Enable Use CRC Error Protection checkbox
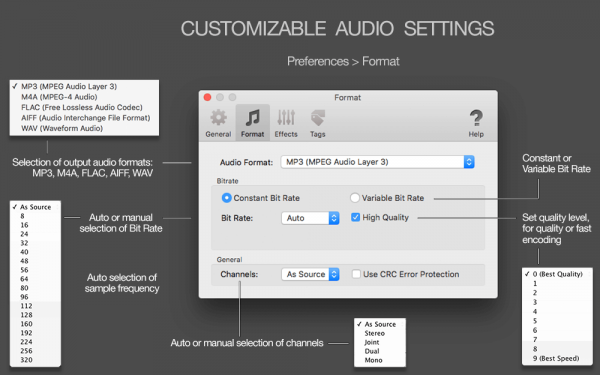This screenshot has width=600, height=375. pos(356,274)
